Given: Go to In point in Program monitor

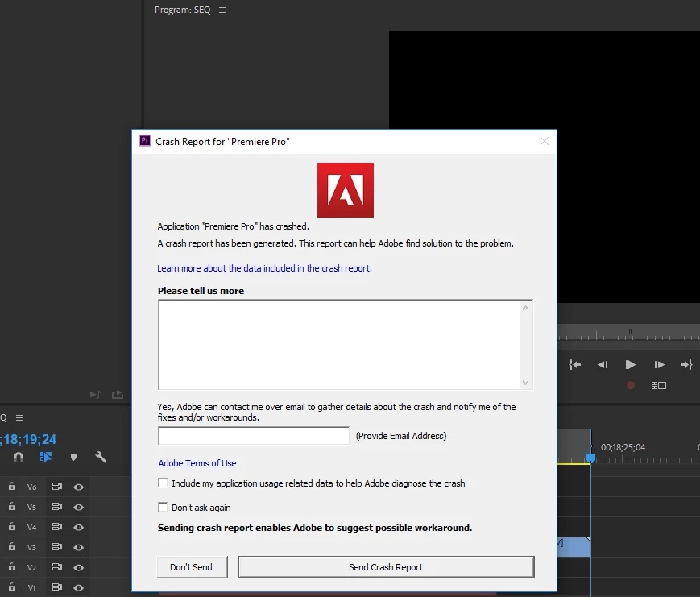Looking at the screenshot, I should (x=575, y=365).
